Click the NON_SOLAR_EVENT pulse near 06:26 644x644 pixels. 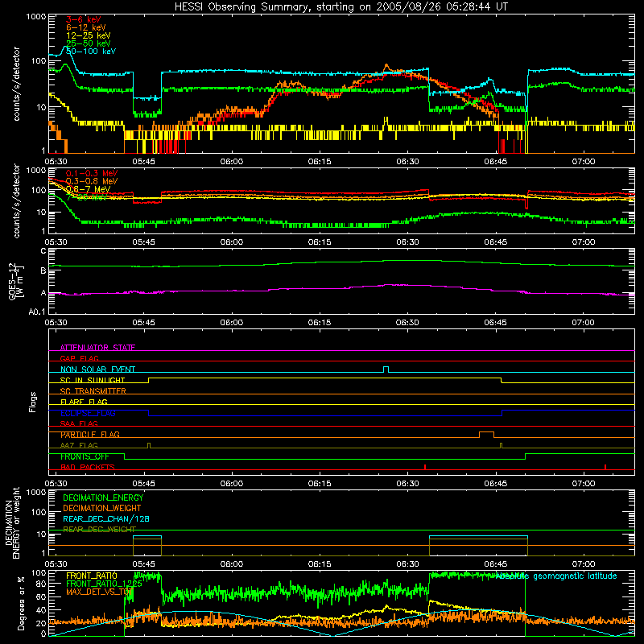tap(386, 369)
